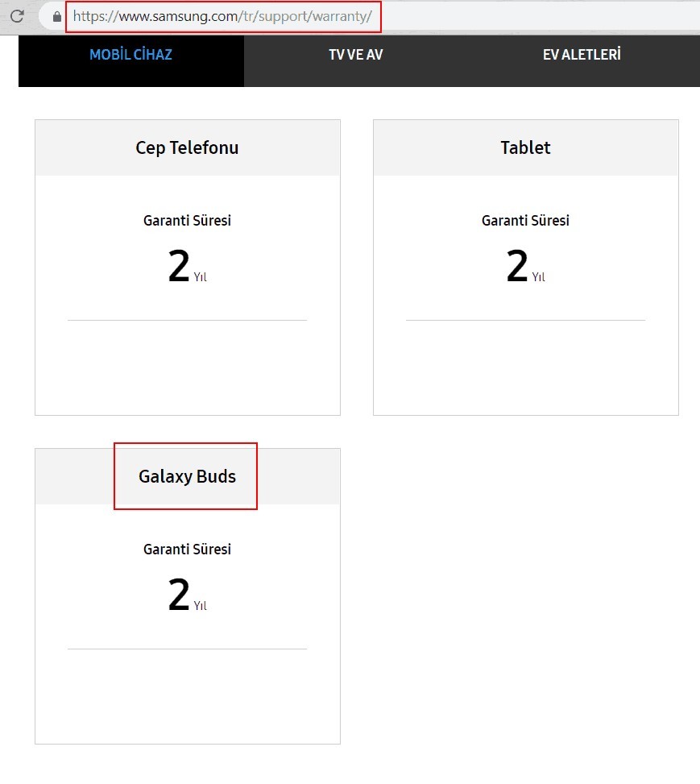Screen dimensions: 700x784
Task: Click the Tablet card header
Action: [x=525, y=147]
